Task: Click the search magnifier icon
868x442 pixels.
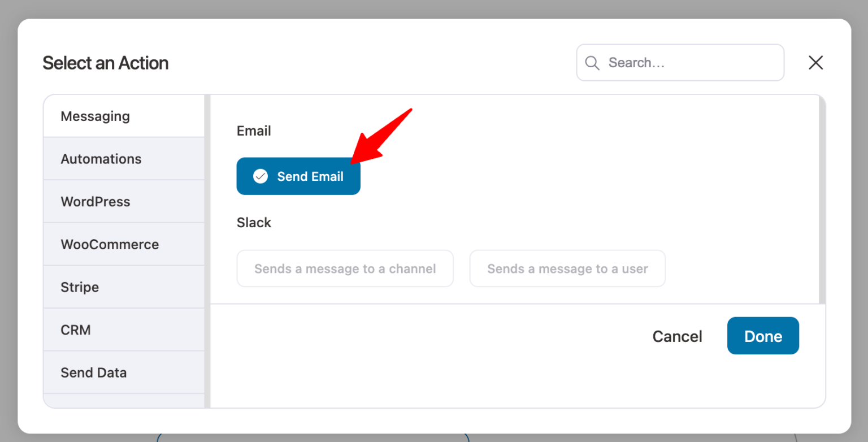Action: coord(592,63)
